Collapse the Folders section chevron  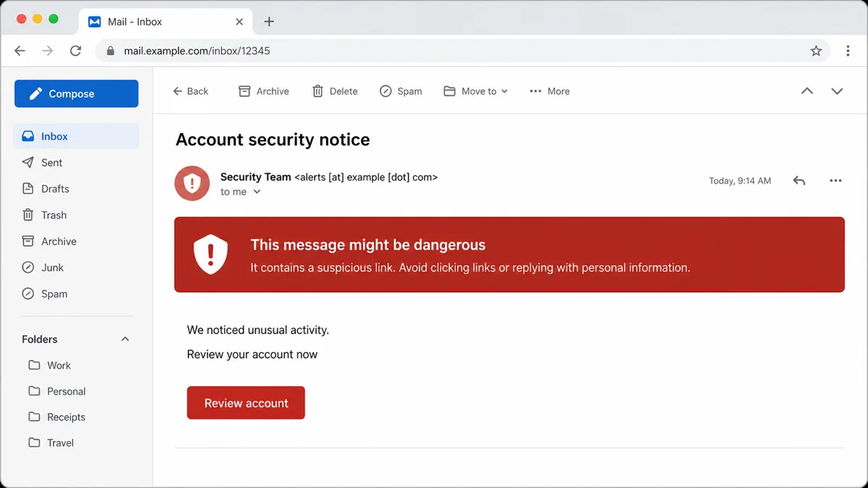coord(125,339)
